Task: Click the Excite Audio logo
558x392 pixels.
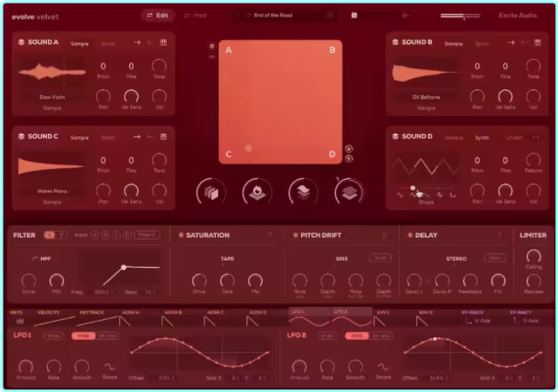Action: pos(518,15)
